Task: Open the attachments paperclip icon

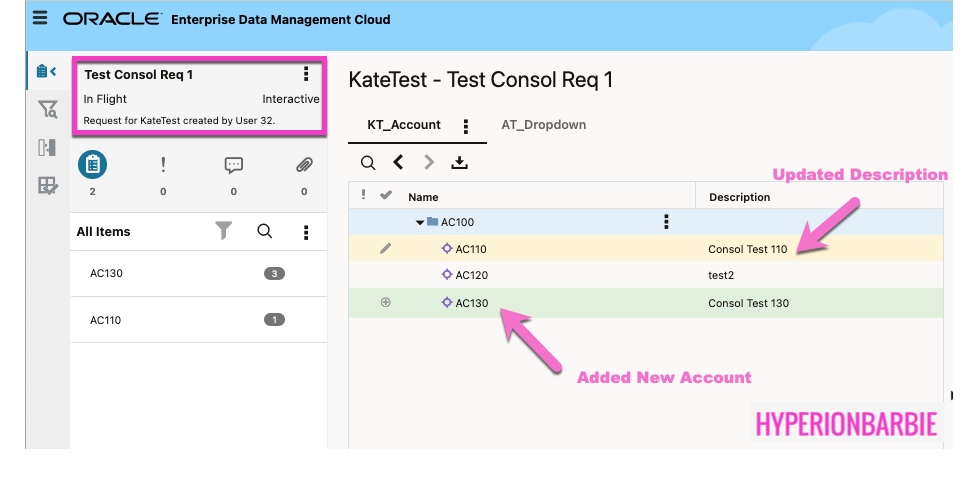Action: (x=304, y=165)
